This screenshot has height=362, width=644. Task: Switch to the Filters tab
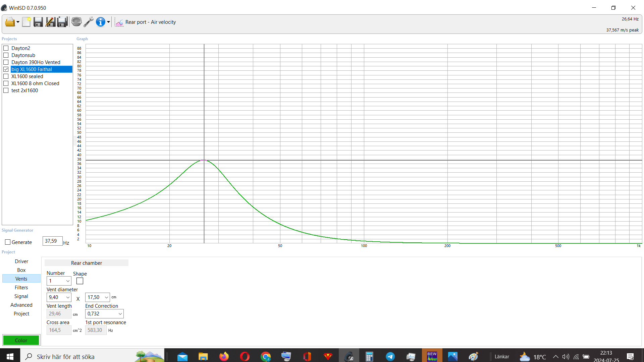(x=21, y=288)
